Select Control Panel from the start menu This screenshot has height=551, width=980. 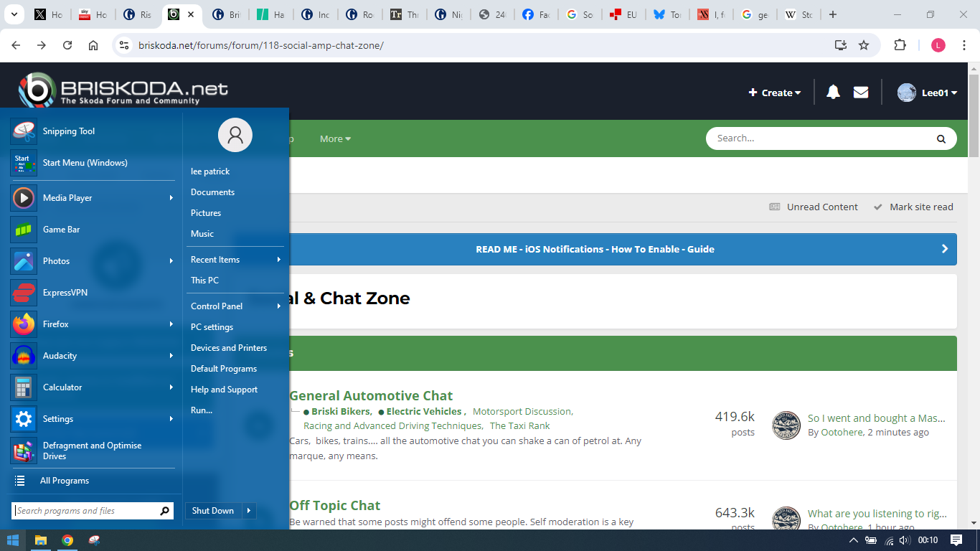(x=216, y=306)
